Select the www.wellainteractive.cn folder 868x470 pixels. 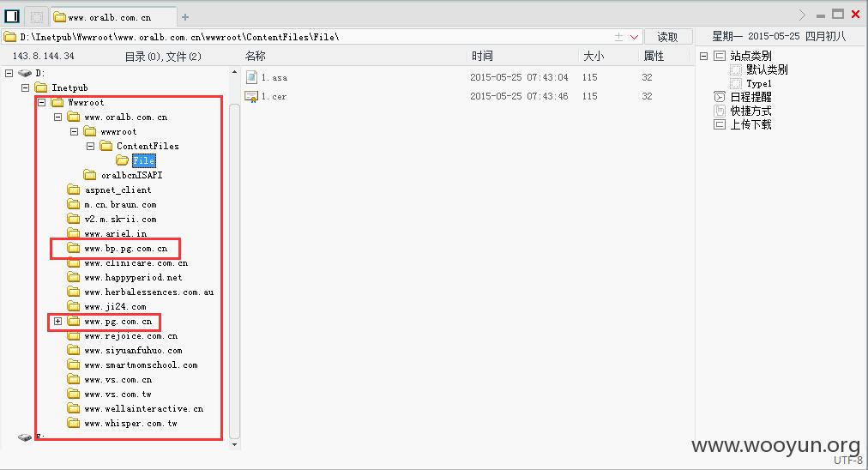[x=144, y=408]
